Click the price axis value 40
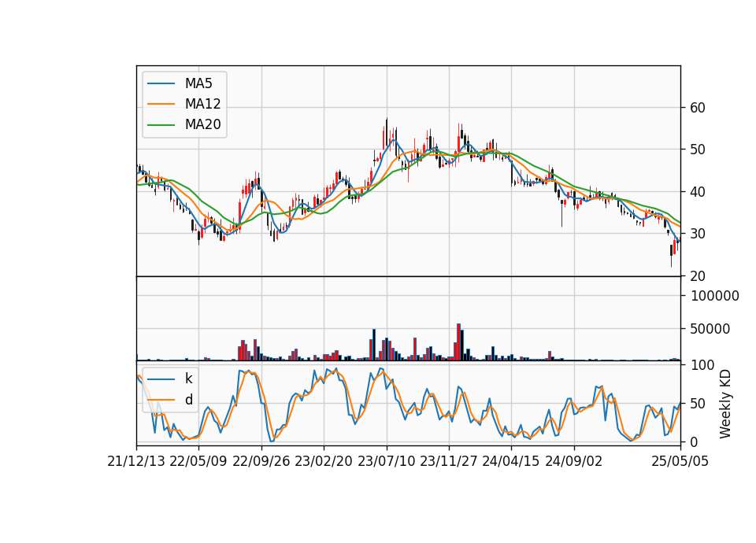756x543 pixels. [698, 192]
